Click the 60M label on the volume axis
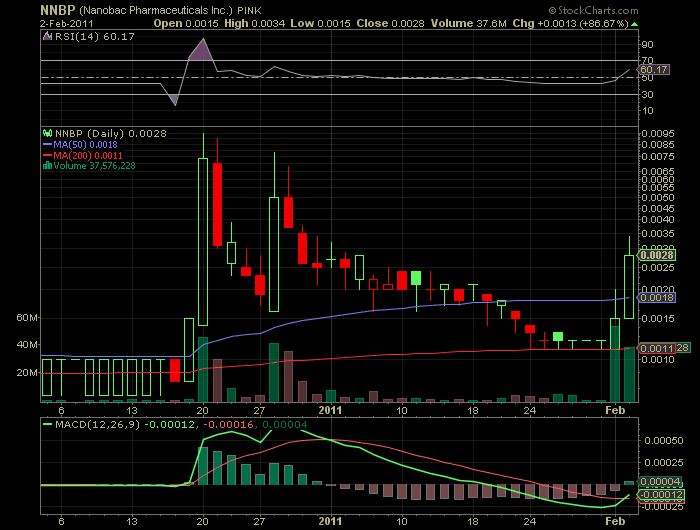 [27, 317]
